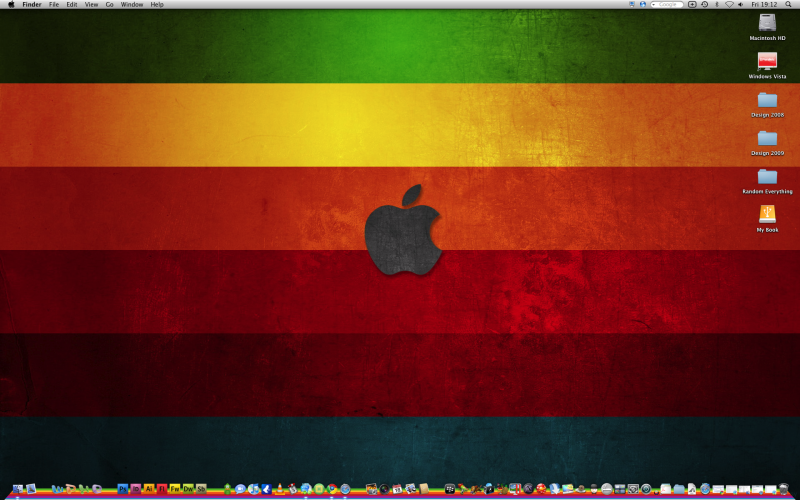The image size is (800, 500).
Task: Open the Apple menu
Action: point(10,5)
